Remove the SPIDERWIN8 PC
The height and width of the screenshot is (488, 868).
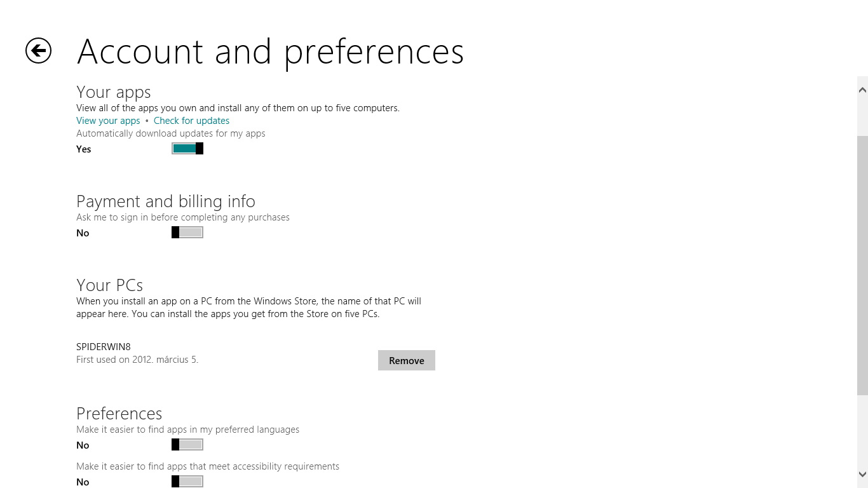(407, 360)
